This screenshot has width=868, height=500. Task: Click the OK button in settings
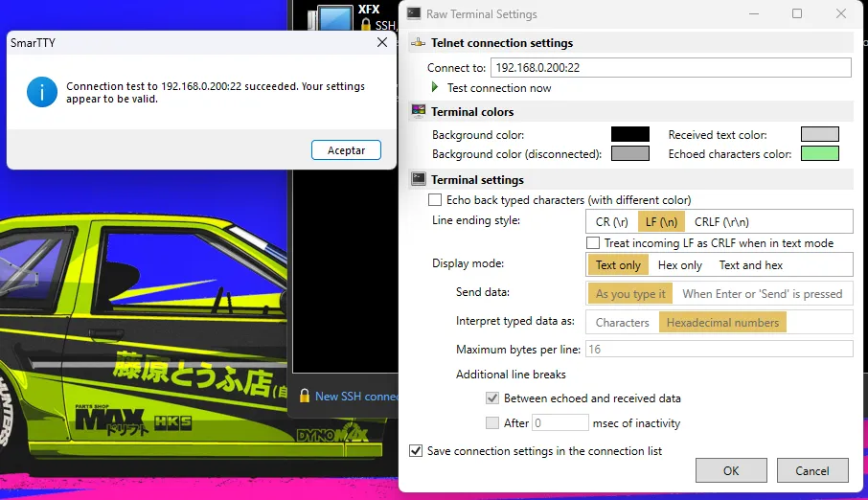731,470
